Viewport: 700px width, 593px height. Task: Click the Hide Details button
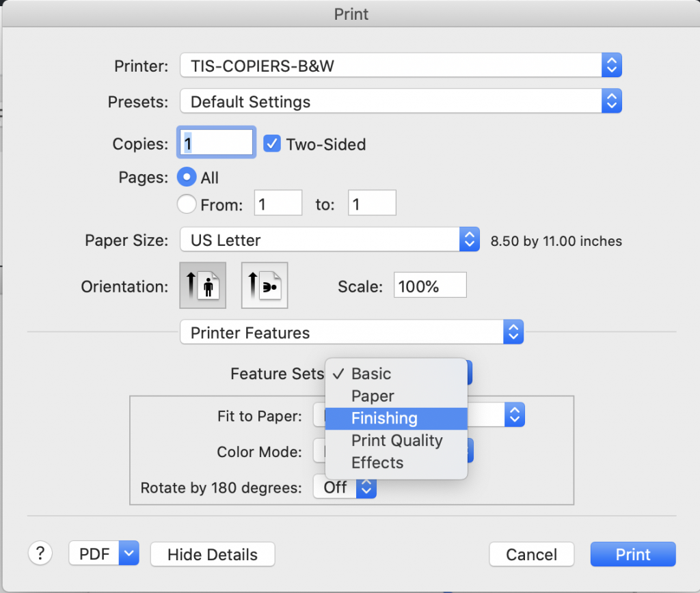click(x=212, y=554)
